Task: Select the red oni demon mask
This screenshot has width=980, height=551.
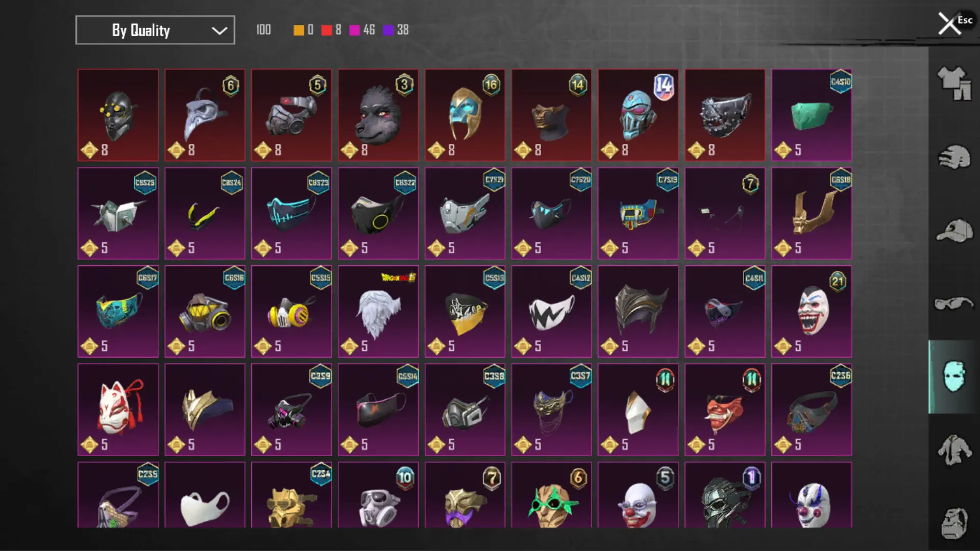Action: tap(725, 410)
